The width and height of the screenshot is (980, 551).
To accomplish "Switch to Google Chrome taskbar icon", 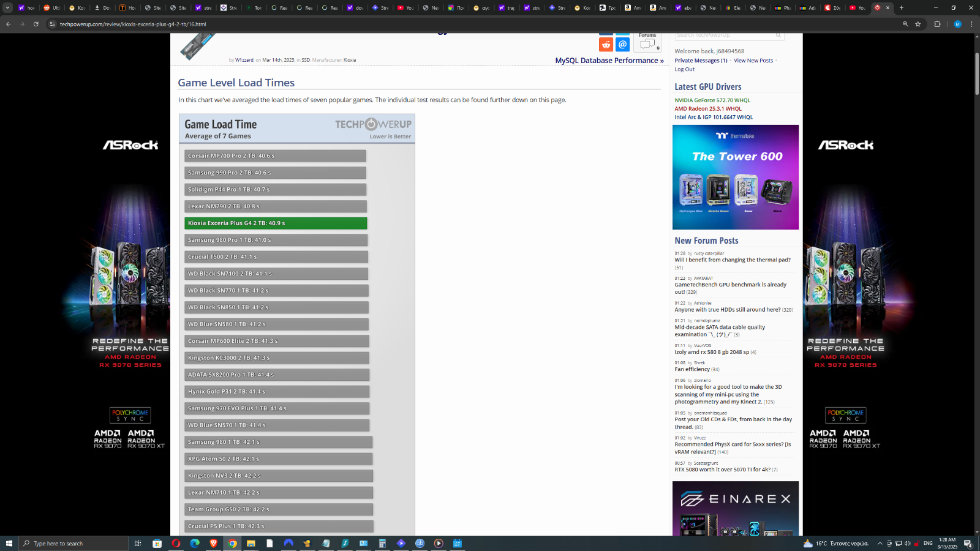I will [232, 543].
